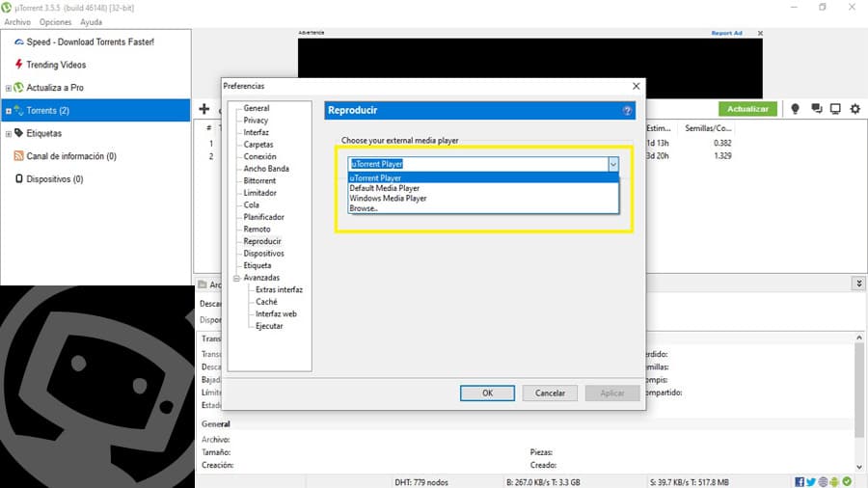Select Caché under Avanzadas

266,302
